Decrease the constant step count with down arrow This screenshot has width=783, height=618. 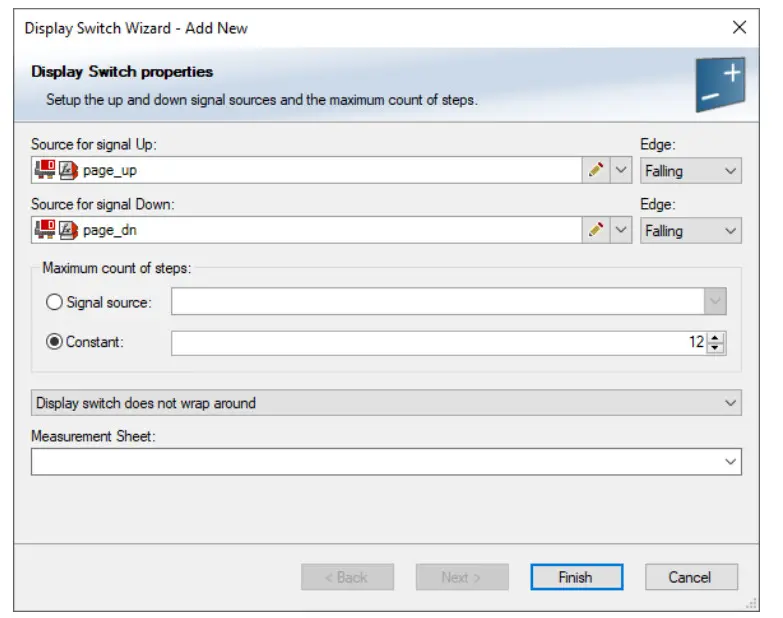pyautogui.click(x=715, y=348)
